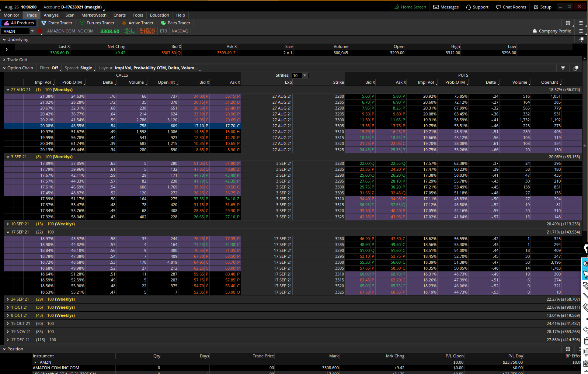This screenshot has height=374, width=588.
Task: Open Position section settings gear
Action: coord(568,349)
